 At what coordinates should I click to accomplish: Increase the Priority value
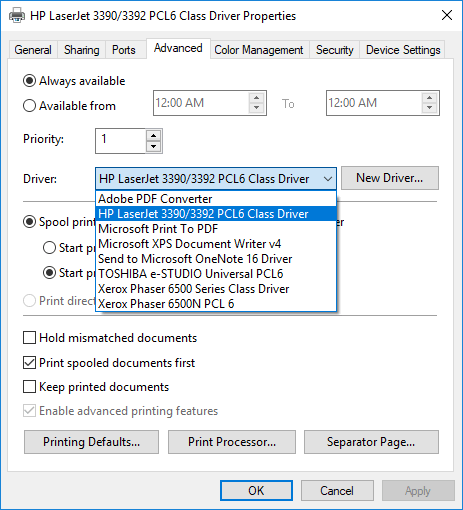153,136
